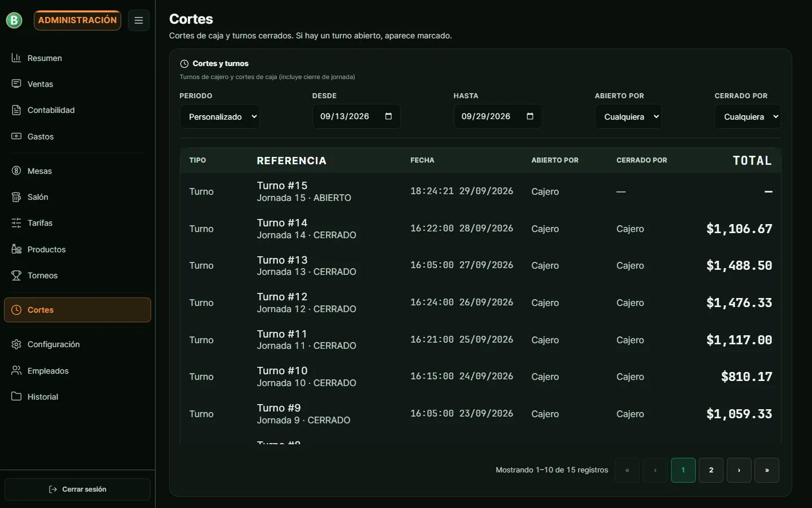The image size is (812, 508).
Task: Open the Periodo dropdown set to Personalizado
Action: click(220, 116)
